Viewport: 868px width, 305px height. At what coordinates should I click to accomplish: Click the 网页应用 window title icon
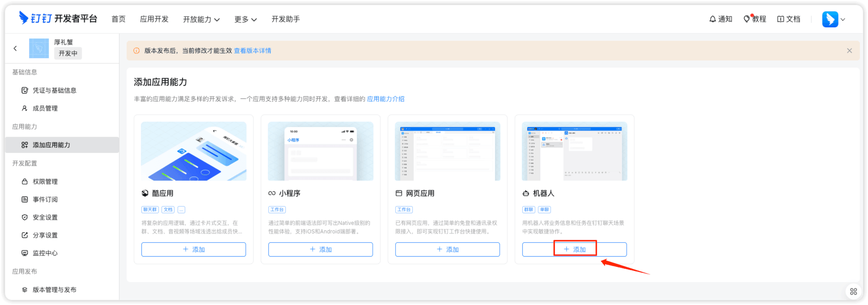point(399,193)
